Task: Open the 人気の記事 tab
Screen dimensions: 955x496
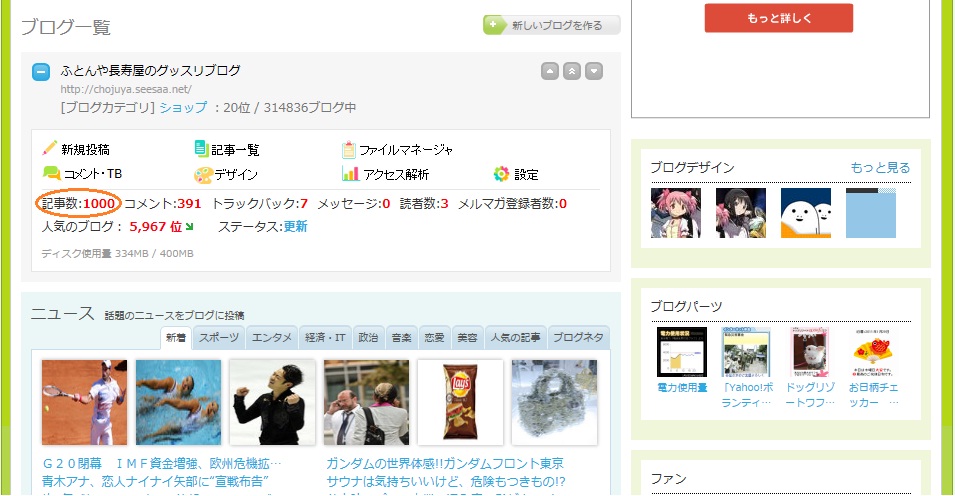Action: tap(515, 338)
